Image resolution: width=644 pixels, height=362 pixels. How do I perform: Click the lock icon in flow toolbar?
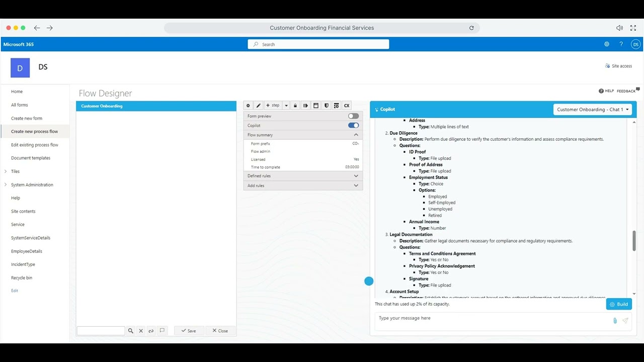[295, 106]
